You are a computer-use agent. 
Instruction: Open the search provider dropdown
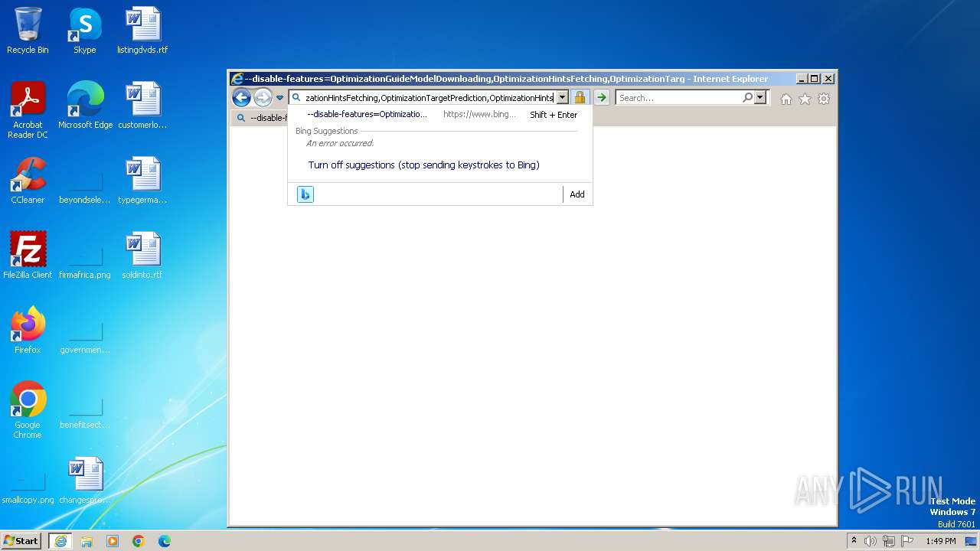click(760, 98)
